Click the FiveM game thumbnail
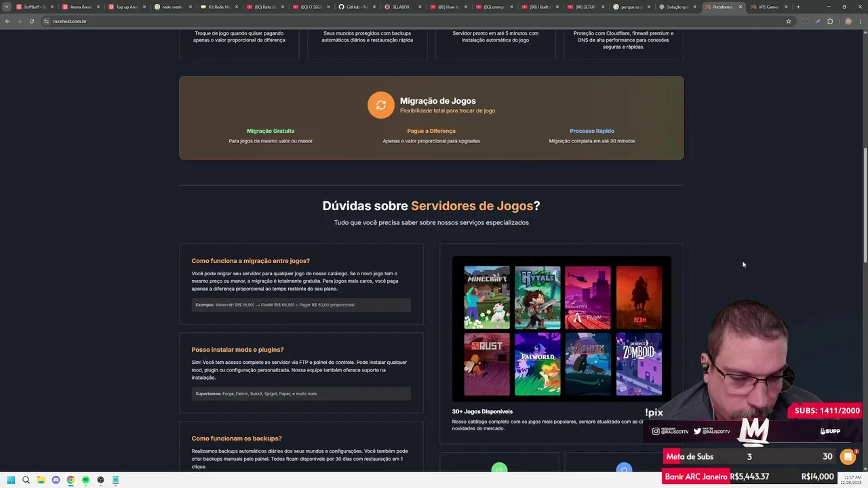The width and height of the screenshot is (868, 488). [588, 298]
